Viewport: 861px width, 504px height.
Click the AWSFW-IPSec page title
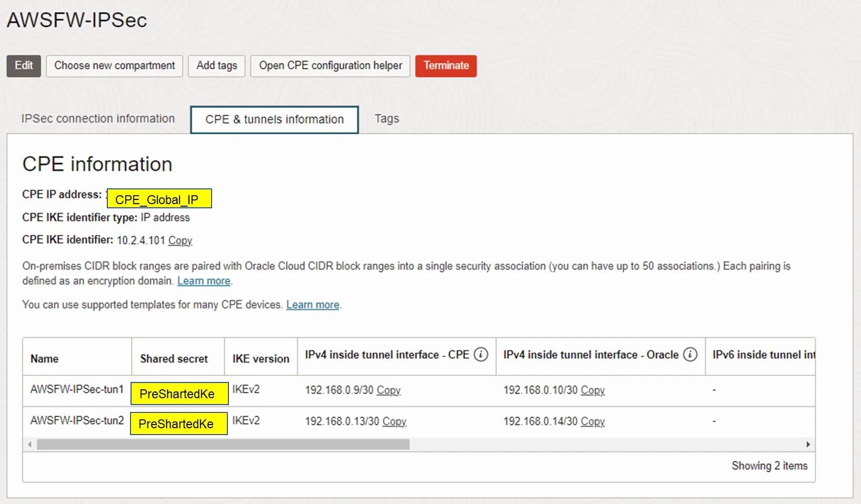[77, 20]
